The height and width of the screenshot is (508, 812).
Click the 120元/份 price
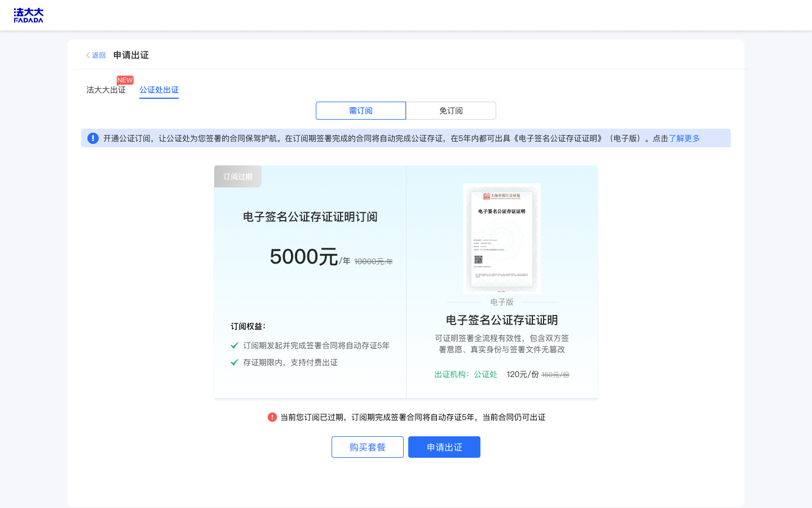point(523,374)
